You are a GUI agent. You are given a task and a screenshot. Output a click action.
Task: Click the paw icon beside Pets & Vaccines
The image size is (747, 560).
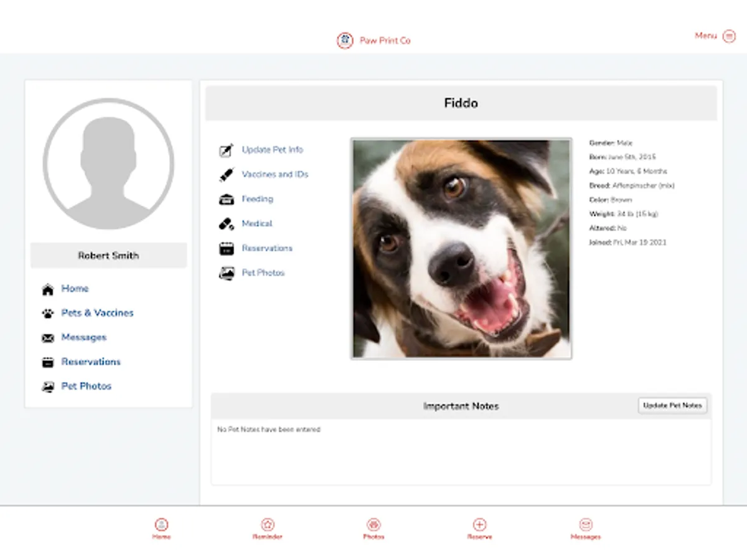click(x=48, y=313)
